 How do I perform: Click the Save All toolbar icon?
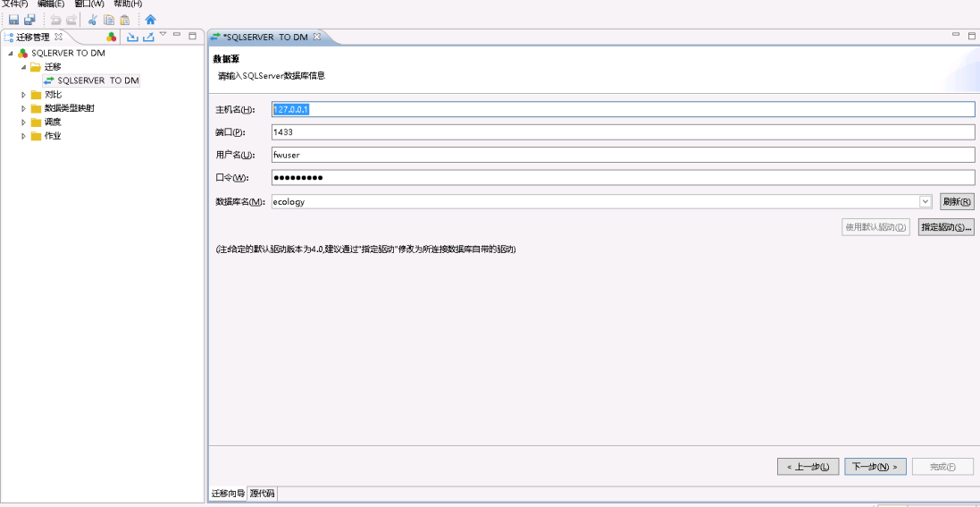point(30,20)
